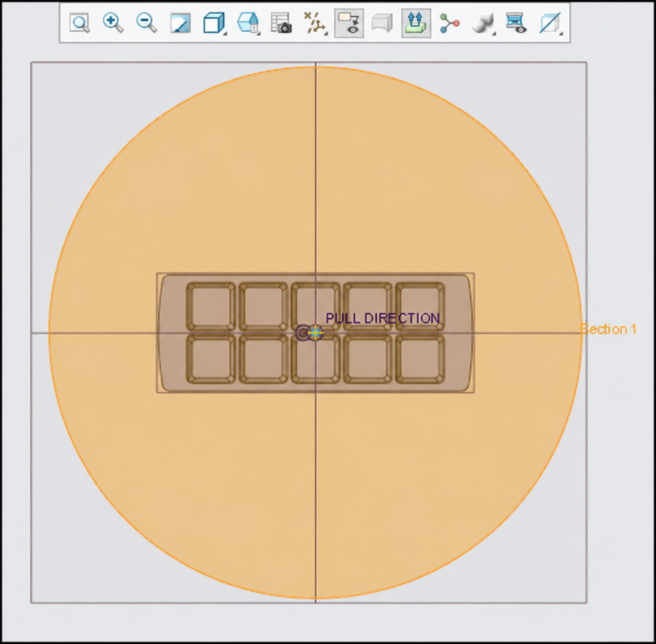Screen dimensions: 656x644
Task: Toggle pull direction display with green arrows button
Action: click(416, 23)
